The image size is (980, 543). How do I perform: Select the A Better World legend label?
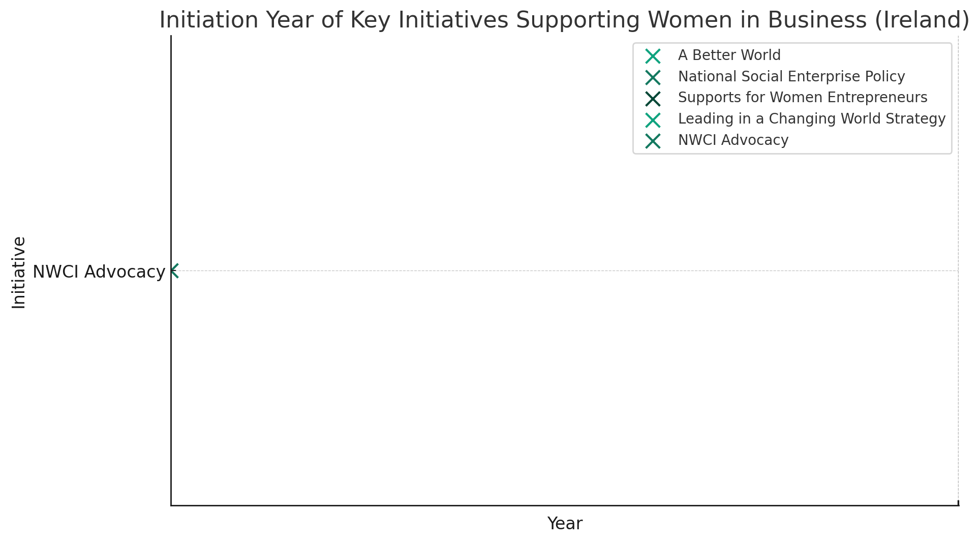pyautogui.click(x=729, y=55)
